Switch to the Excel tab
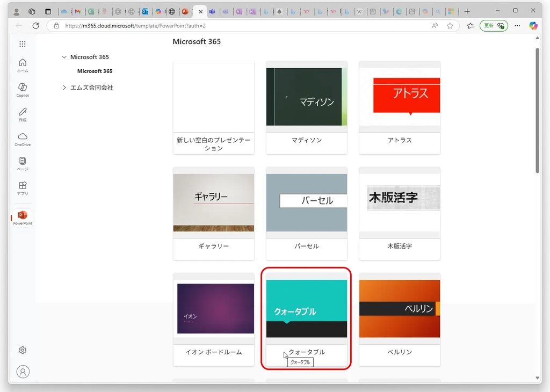The width and height of the screenshot is (550, 392). click(91, 12)
